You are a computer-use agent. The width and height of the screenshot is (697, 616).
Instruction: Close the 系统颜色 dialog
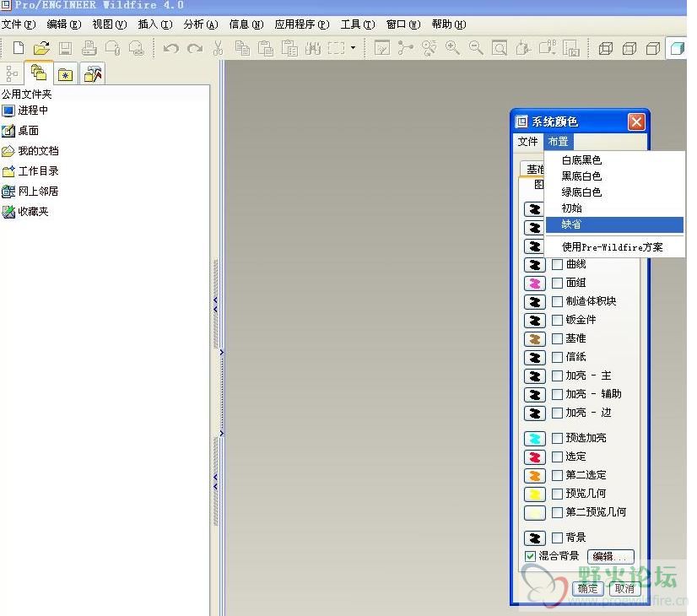click(x=636, y=122)
